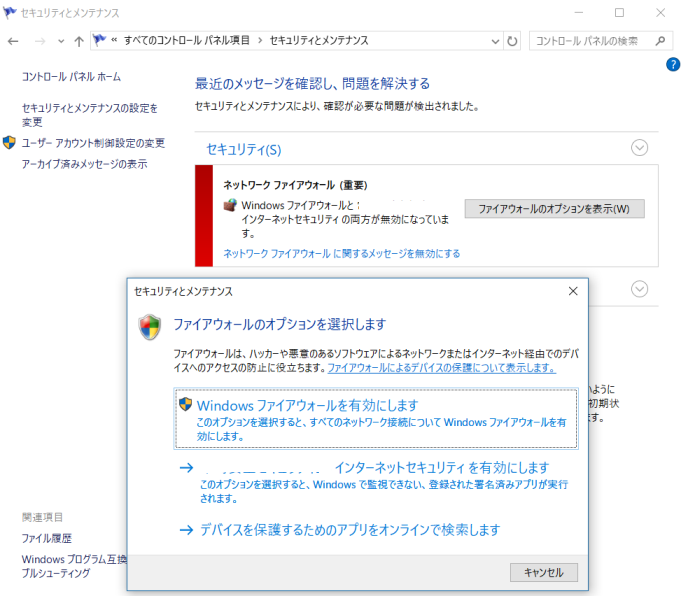The width and height of the screenshot is (681, 596).
Task: Open help with blue question mark
Action: click(673, 64)
